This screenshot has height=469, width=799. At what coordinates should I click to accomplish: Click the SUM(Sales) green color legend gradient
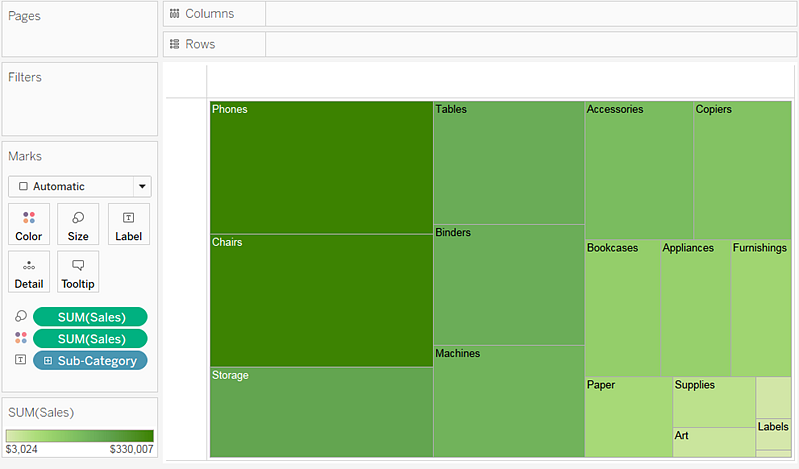(80, 436)
